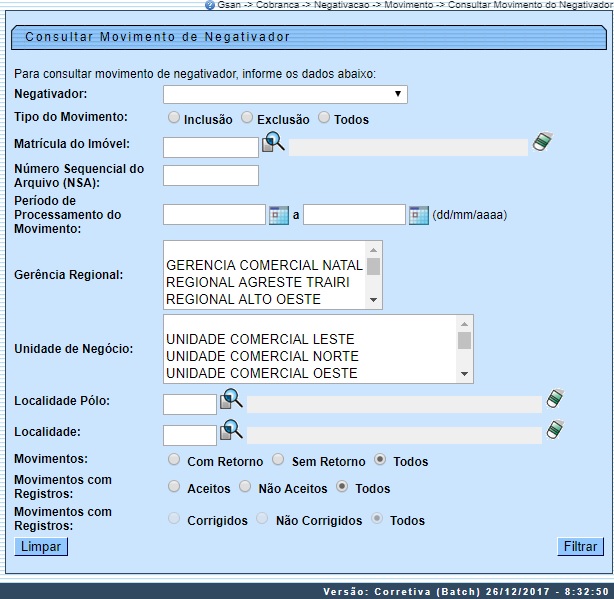
Task: Clear the Localidade field with eraser icon
Action: pos(555,431)
